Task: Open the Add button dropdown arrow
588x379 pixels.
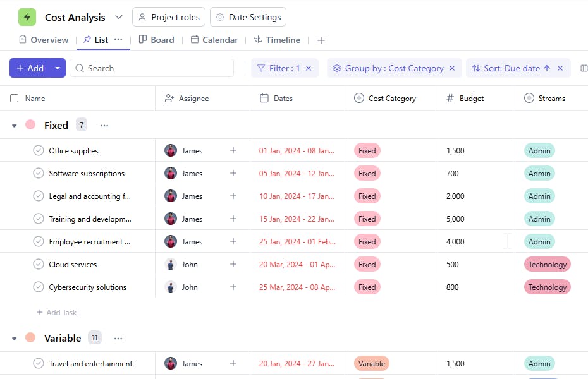Action: point(58,68)
